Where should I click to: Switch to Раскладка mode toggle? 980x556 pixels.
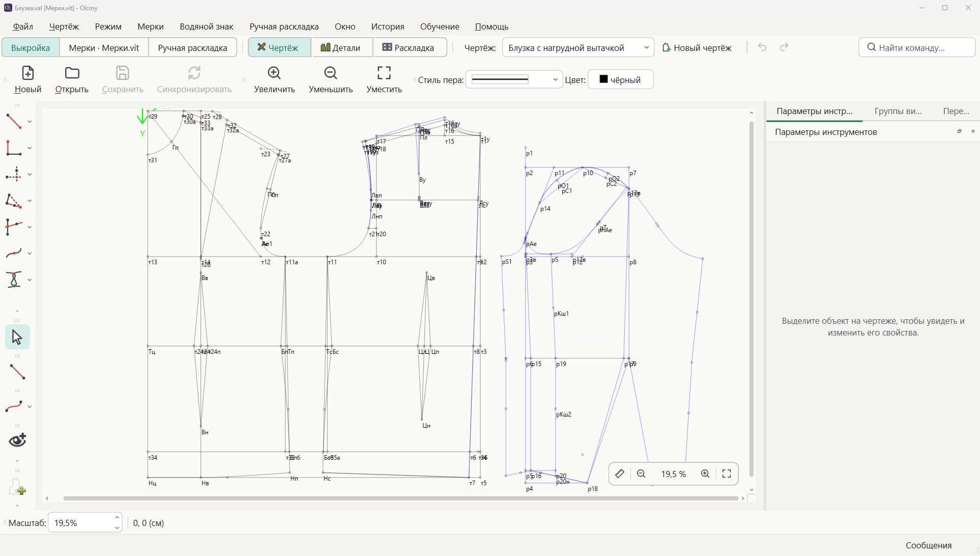click(x=410, y=47)
